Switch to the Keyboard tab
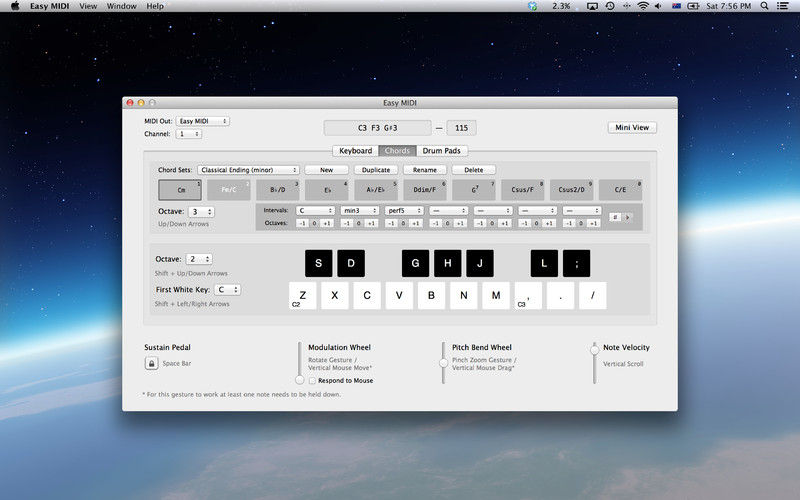This screenshot has height=500, width=800. pyautogui.click(x=356, y=151)
